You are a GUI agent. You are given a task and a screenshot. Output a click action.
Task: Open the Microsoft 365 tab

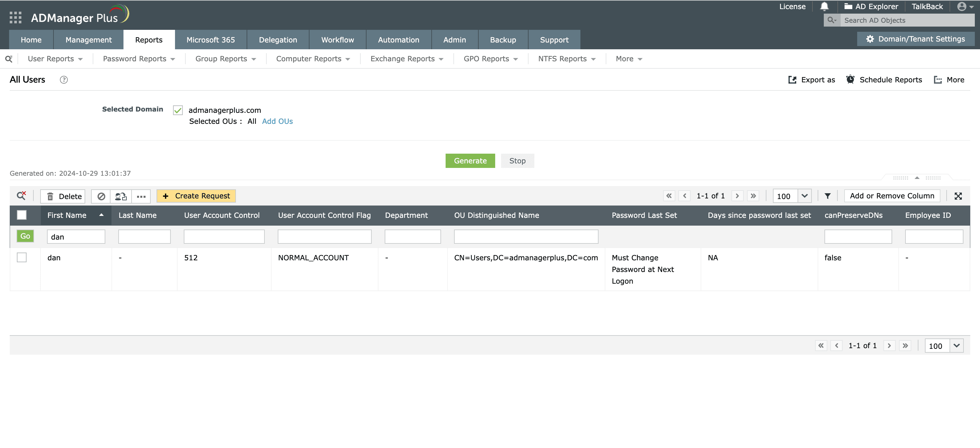point(210,40)
